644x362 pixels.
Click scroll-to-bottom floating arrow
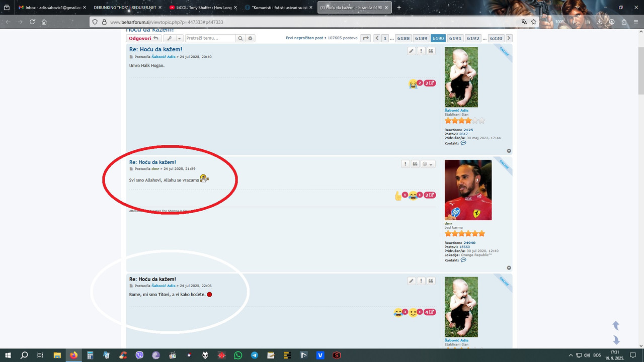615,340
